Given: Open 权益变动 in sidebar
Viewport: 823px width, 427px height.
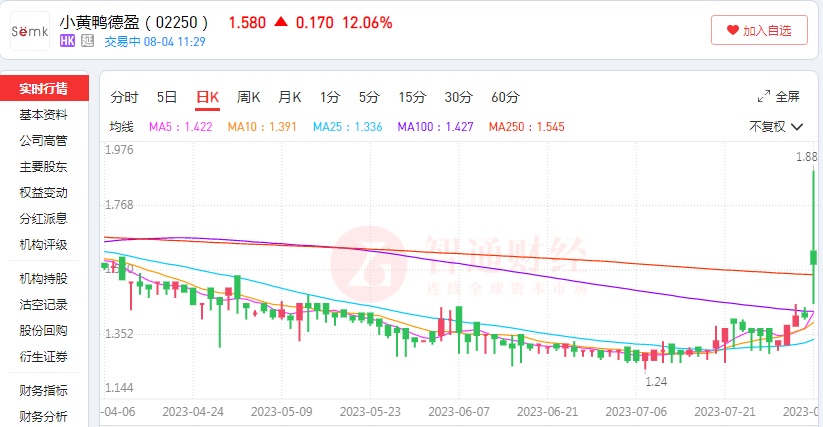Looking at the screenshot, I should click(44, 193).
